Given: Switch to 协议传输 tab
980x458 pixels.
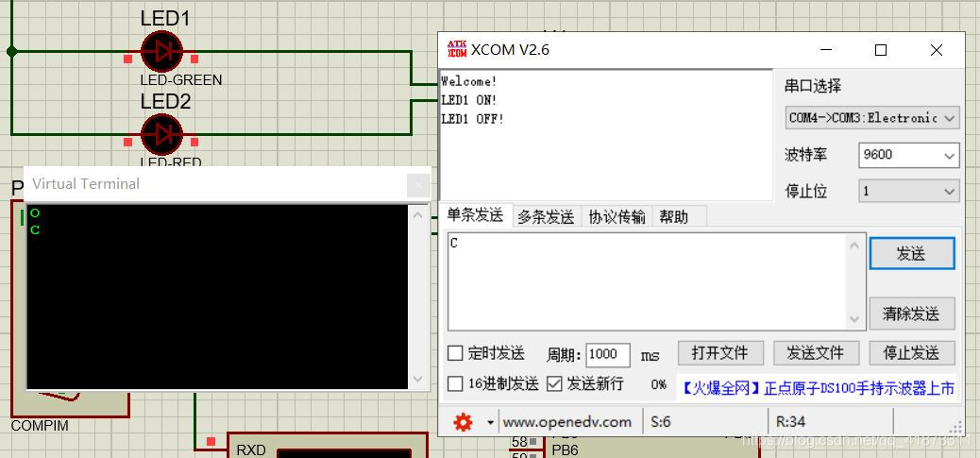Looking at the screenshot, I should click(617, 217).
